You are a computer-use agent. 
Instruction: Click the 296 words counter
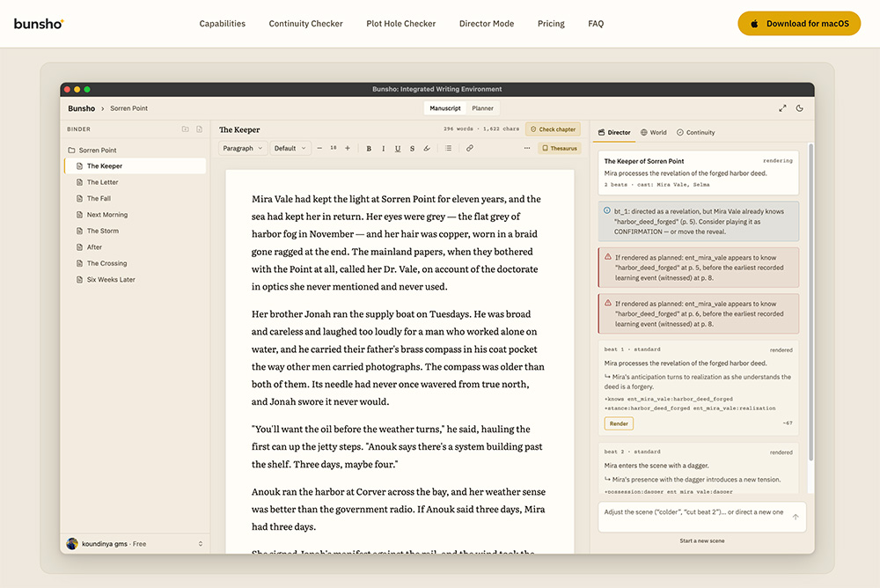tap(458, 129)
